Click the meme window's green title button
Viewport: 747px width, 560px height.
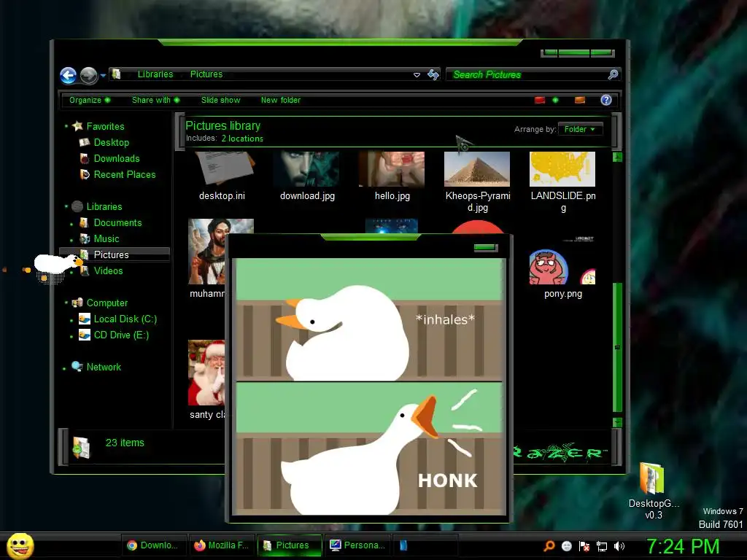485,248
